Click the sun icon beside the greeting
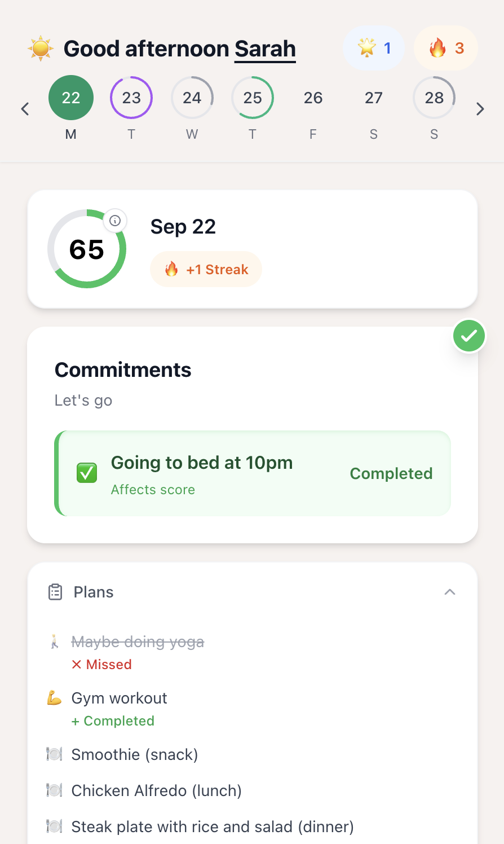 (41, 49)
